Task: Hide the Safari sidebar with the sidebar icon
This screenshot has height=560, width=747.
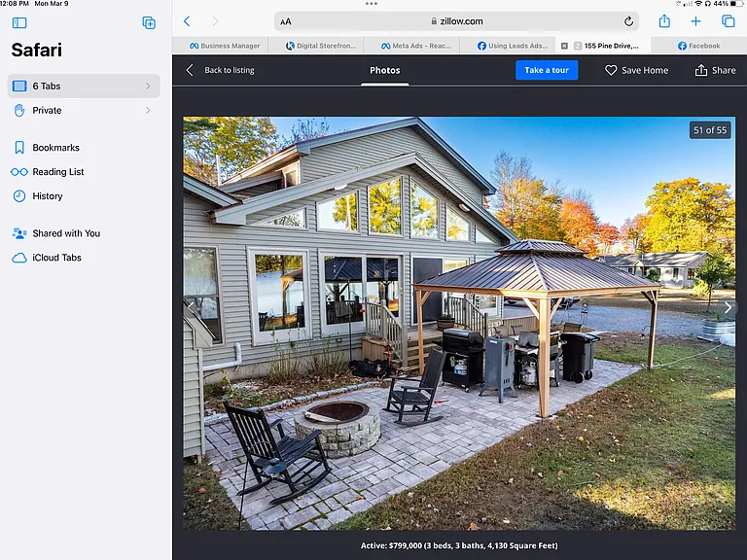Action: click(x=19, y=22)
